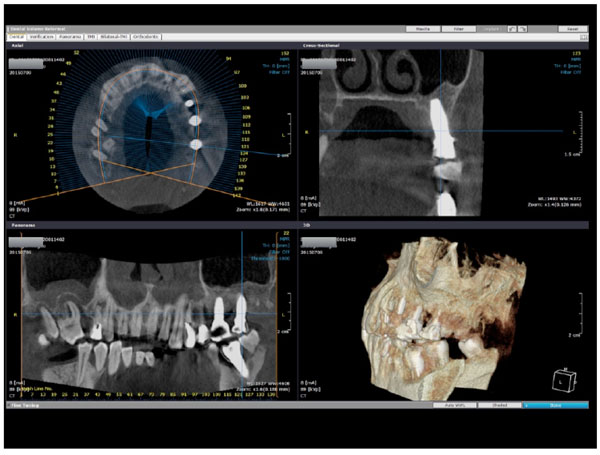Open the Orthodontic tab
The width and height of the screenshot is (600, 455).
(146, 37)
